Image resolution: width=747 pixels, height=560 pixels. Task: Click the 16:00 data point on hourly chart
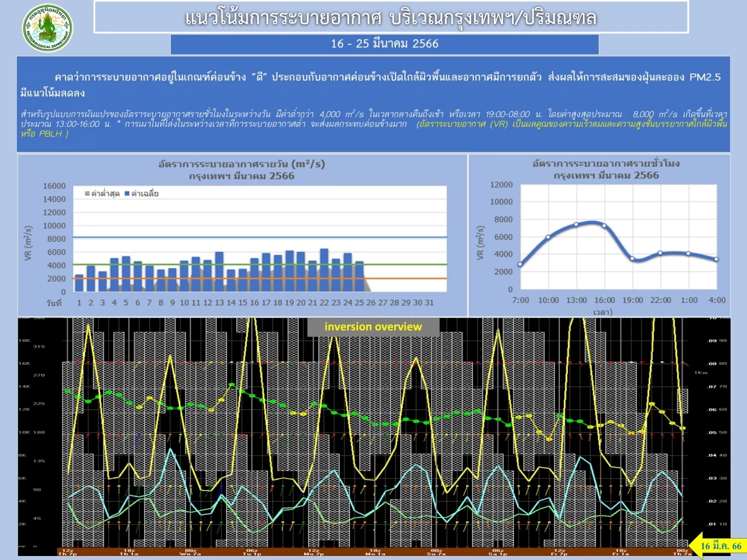coord(604,225)
